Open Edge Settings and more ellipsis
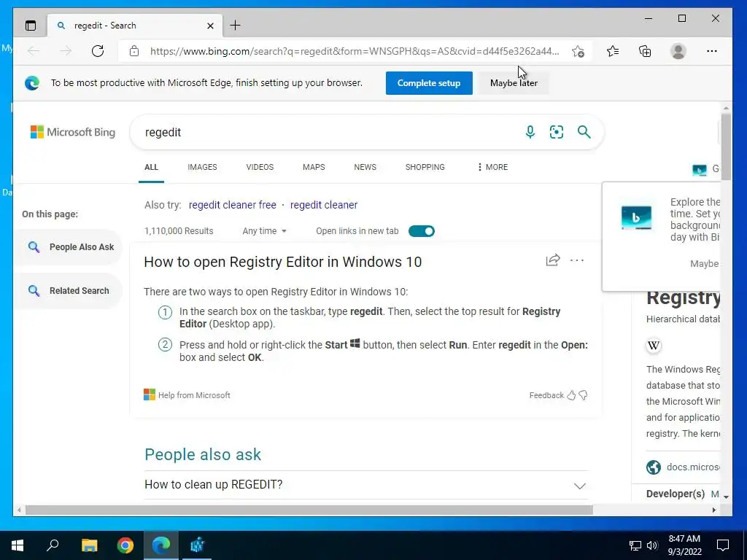This screenshot has height=560, width=747. 712,51
